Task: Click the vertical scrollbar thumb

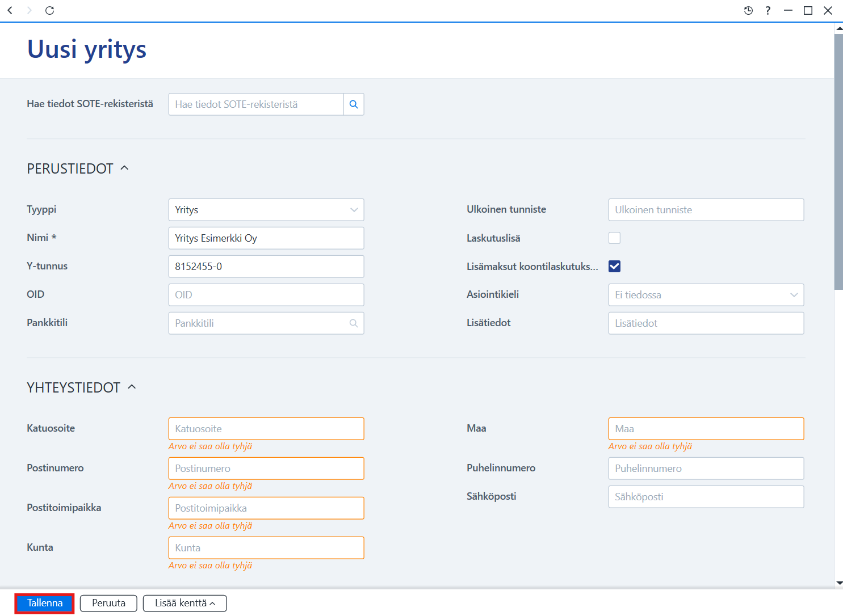Action: pyautogui.click(x=838, y=162)
